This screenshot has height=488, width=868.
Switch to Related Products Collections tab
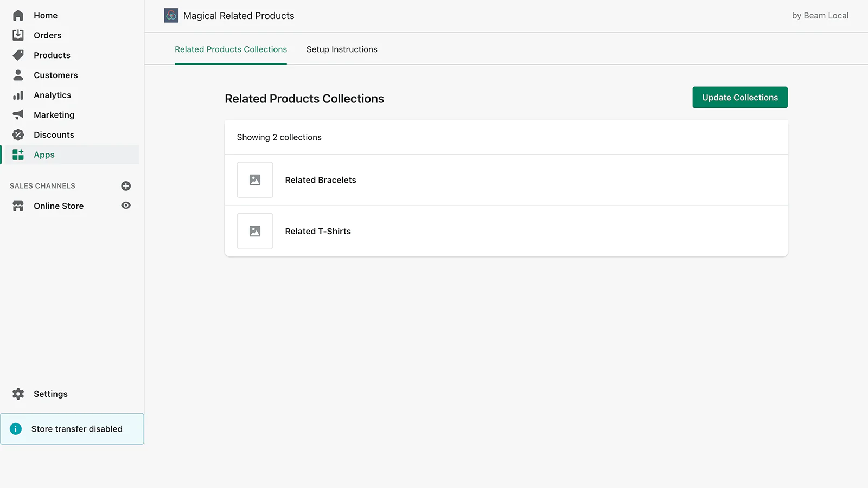(x=231, y=49)
